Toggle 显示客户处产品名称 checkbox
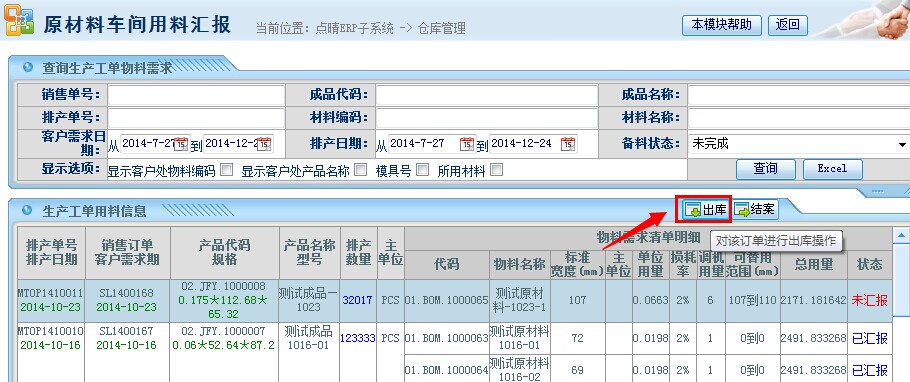 pyautogui.click(x=360, y=170)
